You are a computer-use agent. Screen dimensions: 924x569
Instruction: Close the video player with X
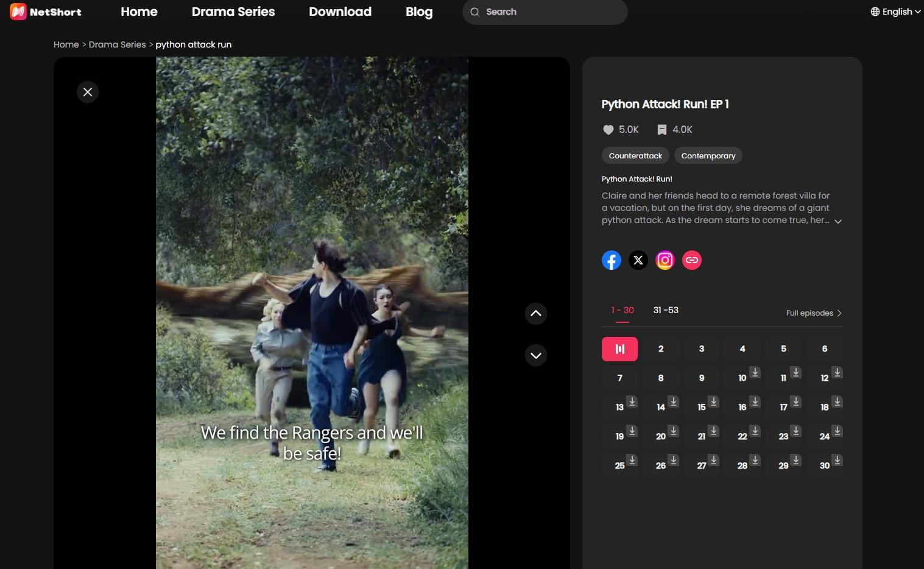point(88,92)
